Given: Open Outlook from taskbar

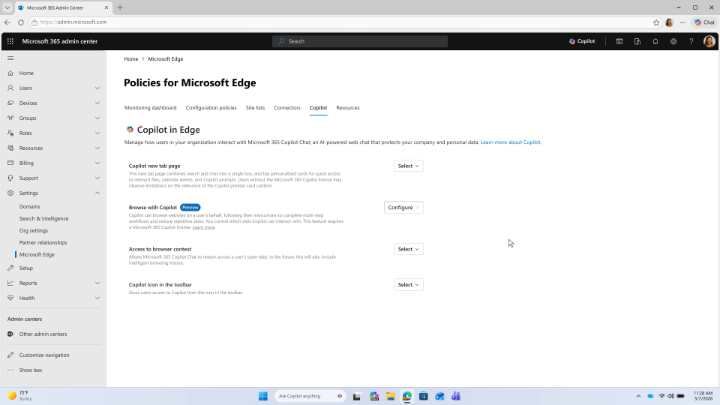Looking at the screenshot, I should [x=439, y=396].
